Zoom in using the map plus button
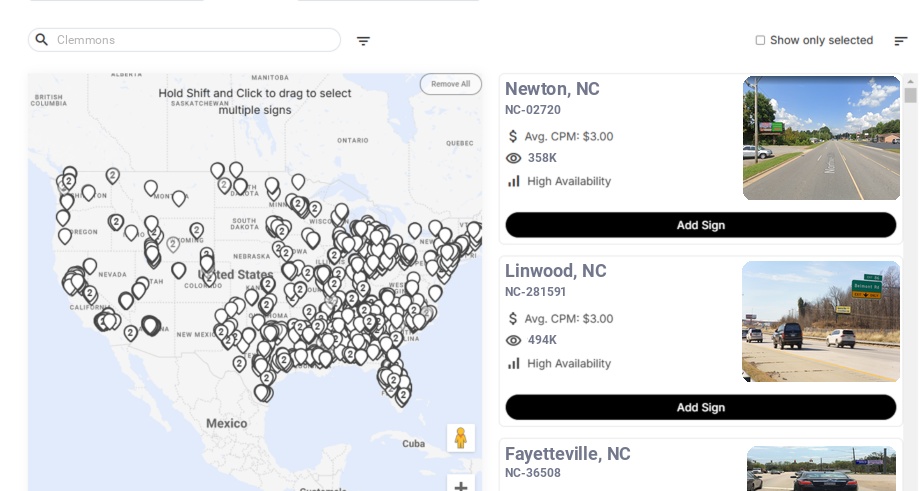Screen dimensions: 920x491 [x=461, y=485]
